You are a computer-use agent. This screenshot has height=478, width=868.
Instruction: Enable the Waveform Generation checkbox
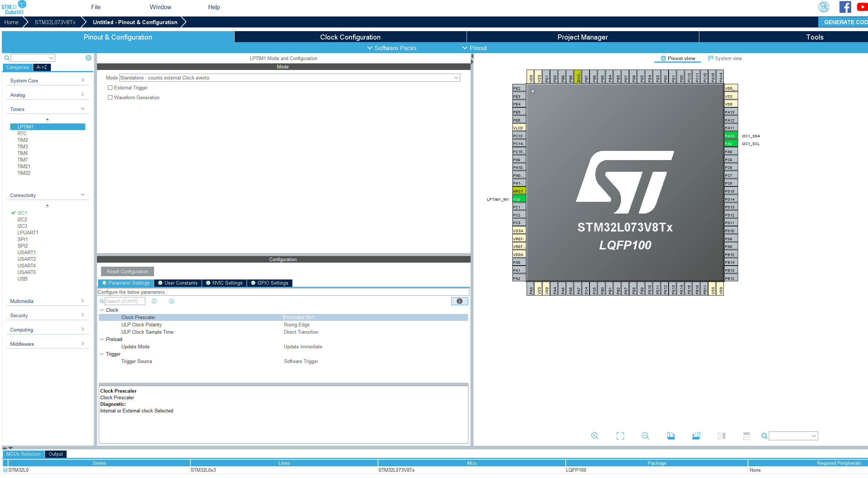click(x=110, y=97)
